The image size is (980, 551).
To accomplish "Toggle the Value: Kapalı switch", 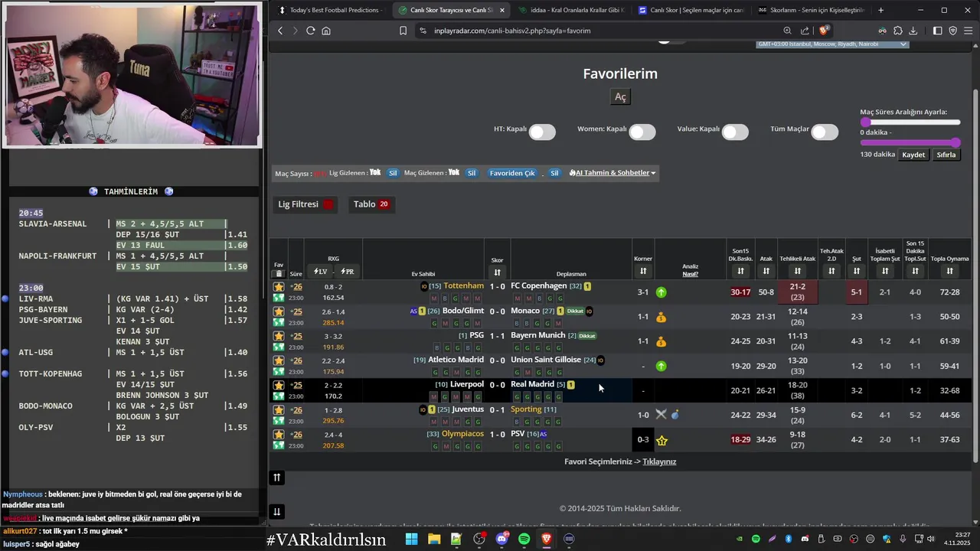I will tap(735, 132).
